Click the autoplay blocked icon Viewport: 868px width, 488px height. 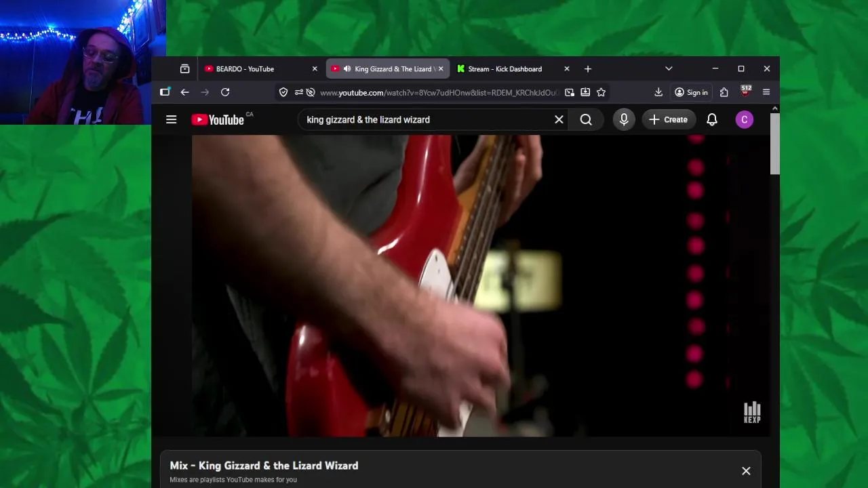(311, 92)
